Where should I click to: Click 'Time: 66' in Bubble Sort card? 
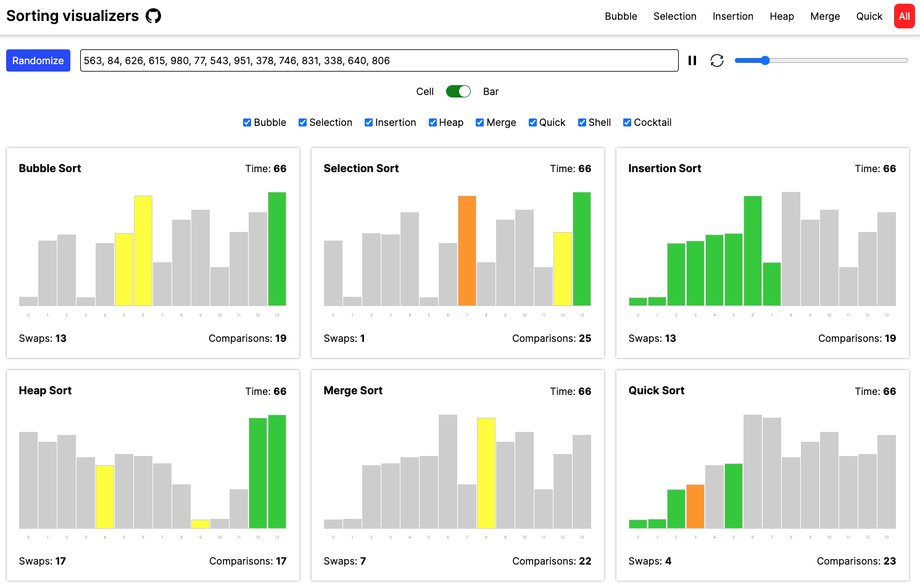266,168
